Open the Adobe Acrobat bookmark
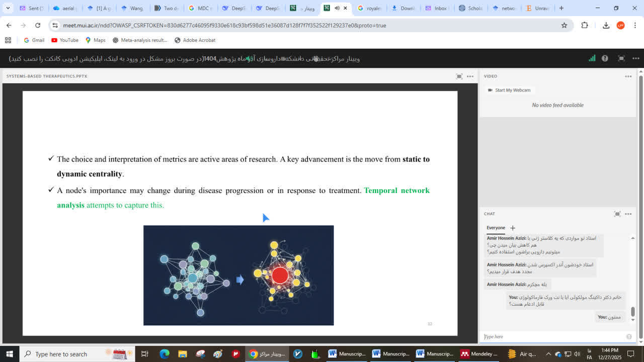The image size is (644, 362). point(195,40)
